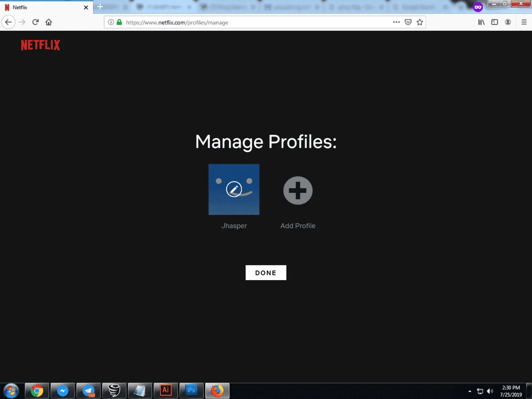Open Messenger from the taskbar
Image resolution: width=532 pixels, height=399 pixels.
[63, 391]
